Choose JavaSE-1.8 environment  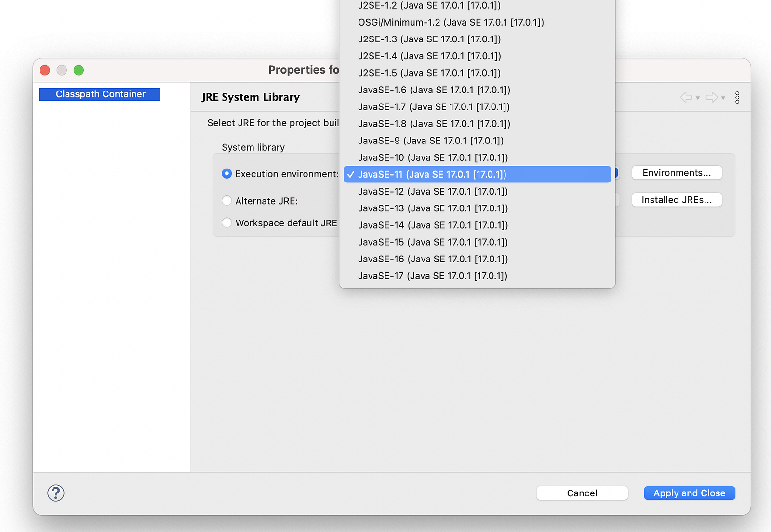[477, 124]
